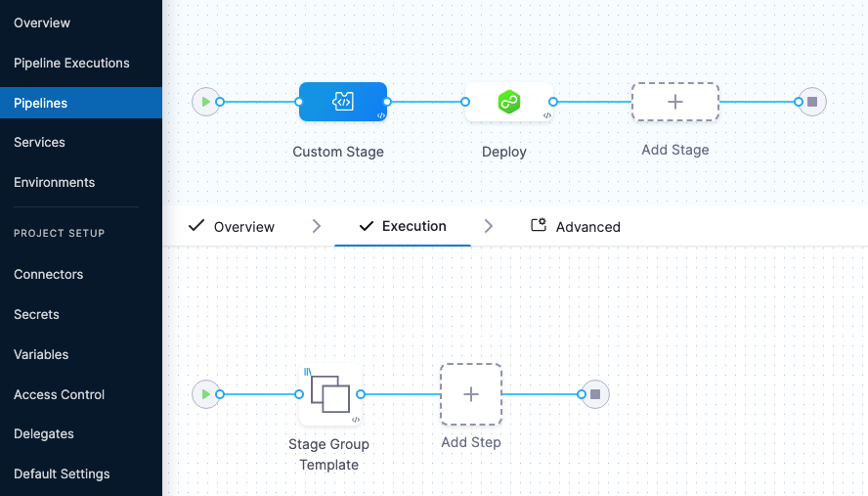Open Access Control settings
Viewport: 868px width, 496px height.
point(60,394)
